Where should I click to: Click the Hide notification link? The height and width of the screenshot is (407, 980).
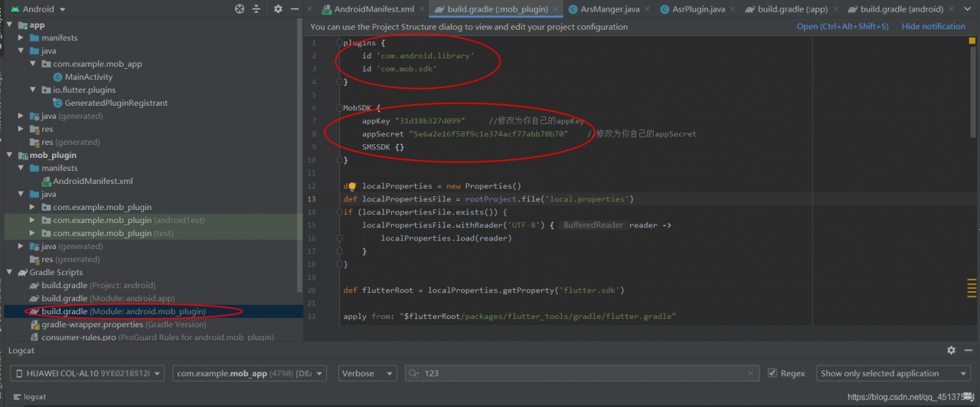933,26
